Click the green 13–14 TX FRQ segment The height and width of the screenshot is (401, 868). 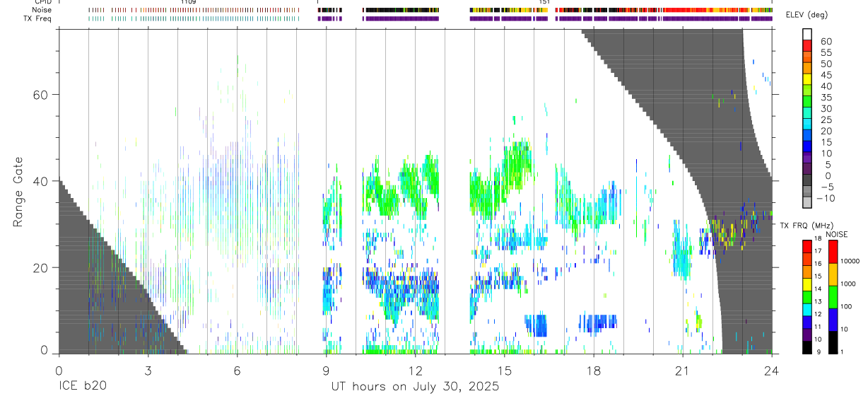(x=807, y=296)
